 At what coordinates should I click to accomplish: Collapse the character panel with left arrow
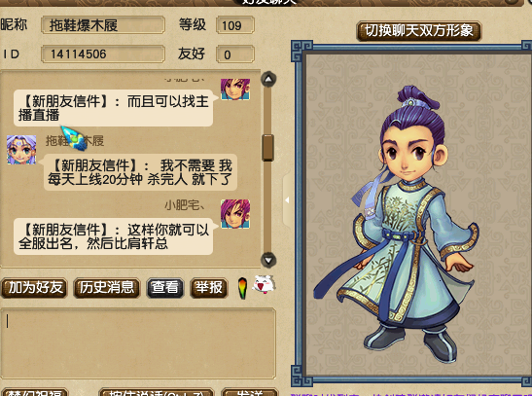(287, 200)
